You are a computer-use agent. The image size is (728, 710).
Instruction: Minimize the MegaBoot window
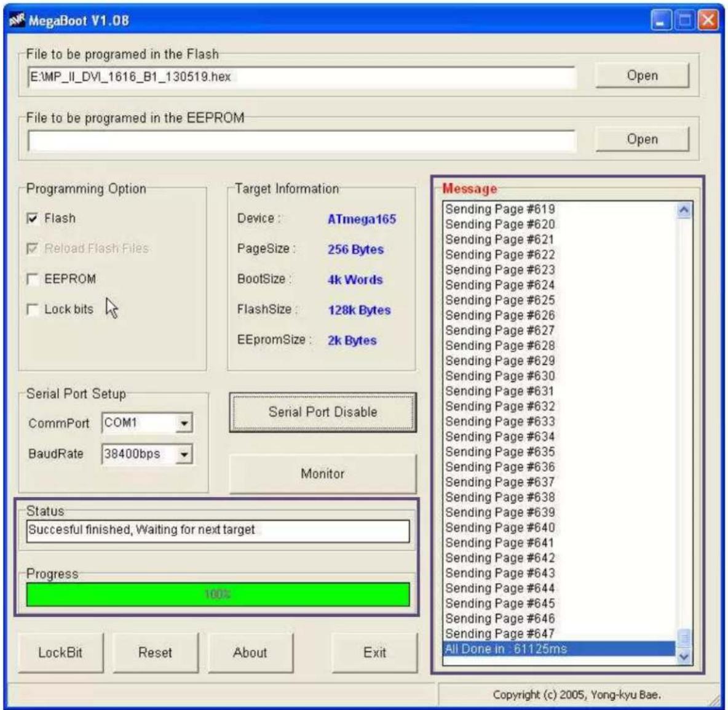[x=660, y=20]
